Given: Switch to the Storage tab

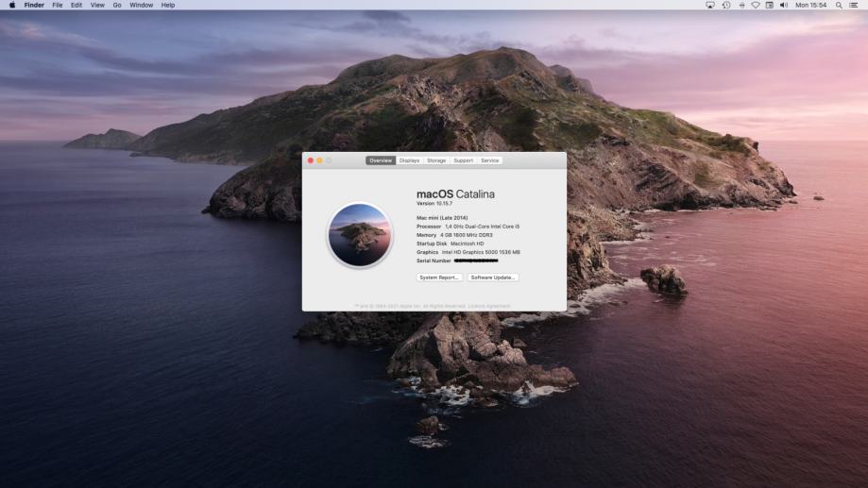Looking at the screenshot, I should pos(436,160).
